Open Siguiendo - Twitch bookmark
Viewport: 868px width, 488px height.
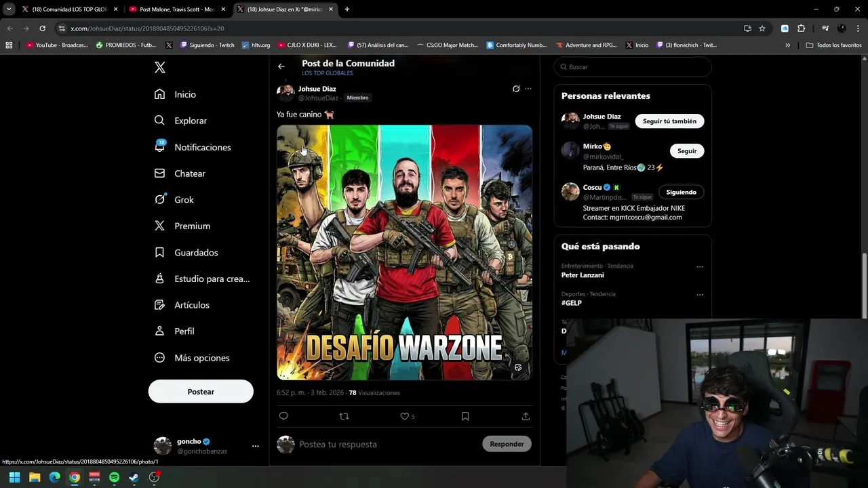(x=208, y=45)
